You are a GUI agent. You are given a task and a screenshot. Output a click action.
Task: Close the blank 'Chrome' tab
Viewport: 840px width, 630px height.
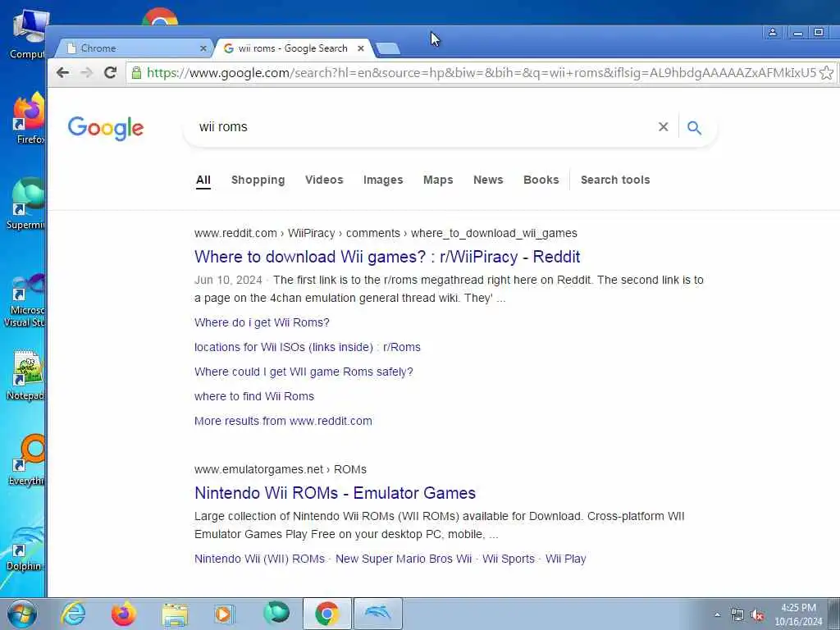pyautogui.click(x=203, y=48)
